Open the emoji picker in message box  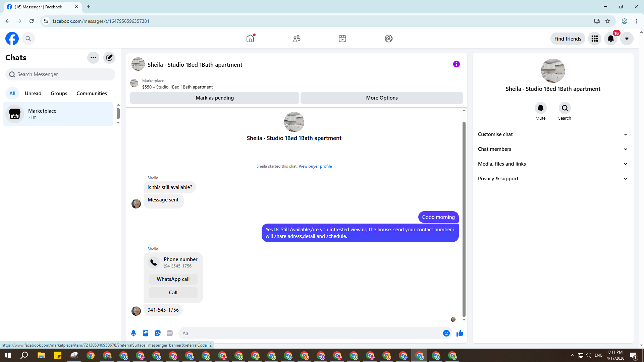pos(446,333)
